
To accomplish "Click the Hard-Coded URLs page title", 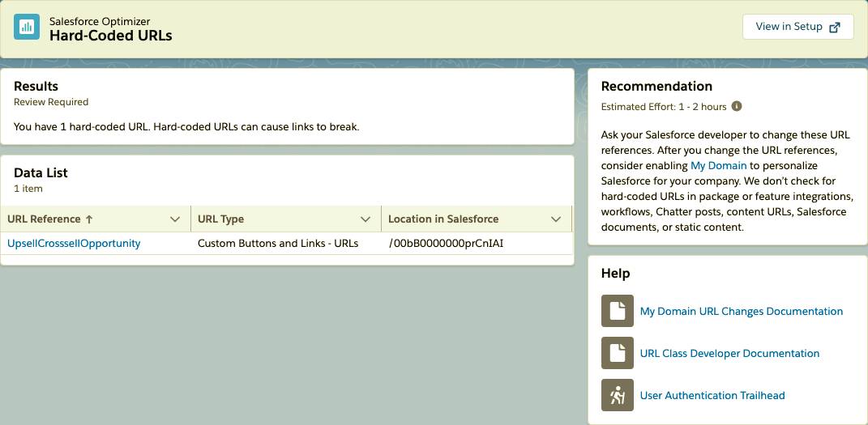I will pyautogui.click(x=111, y=36).
